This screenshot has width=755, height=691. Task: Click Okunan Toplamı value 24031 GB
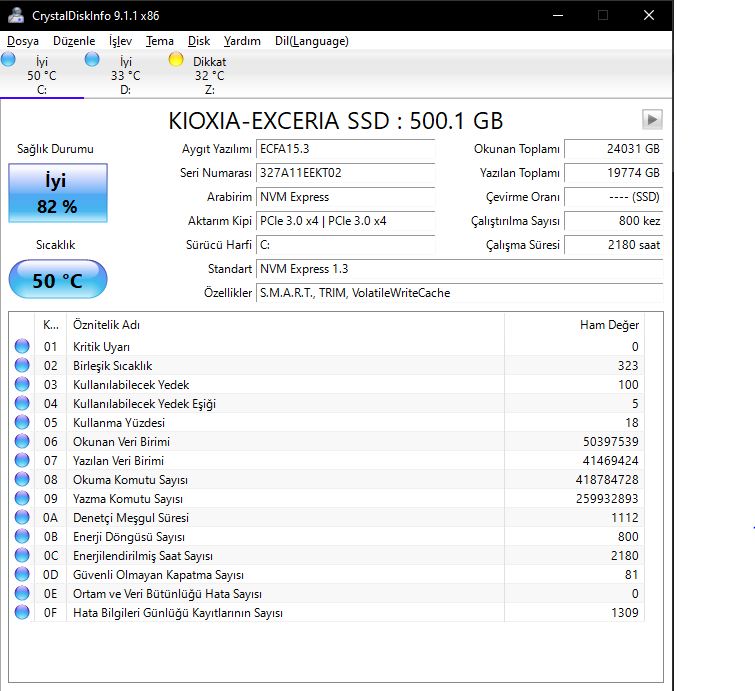pos(613,149)
